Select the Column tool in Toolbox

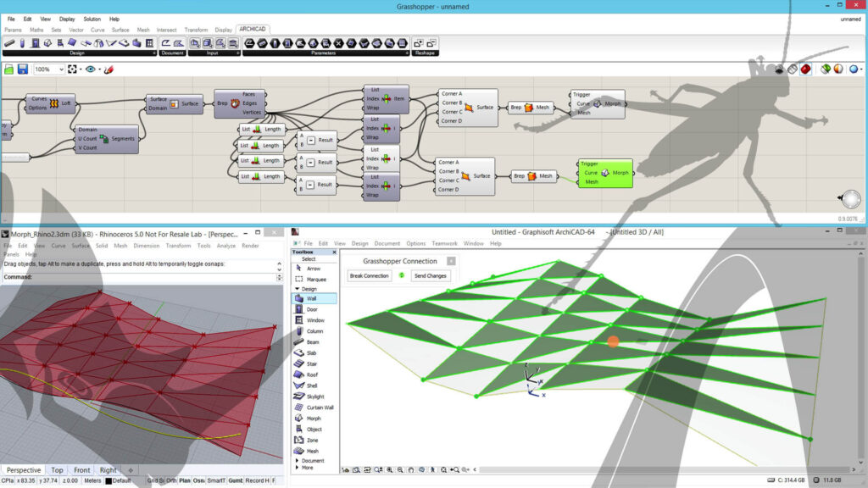pos(314,331)
